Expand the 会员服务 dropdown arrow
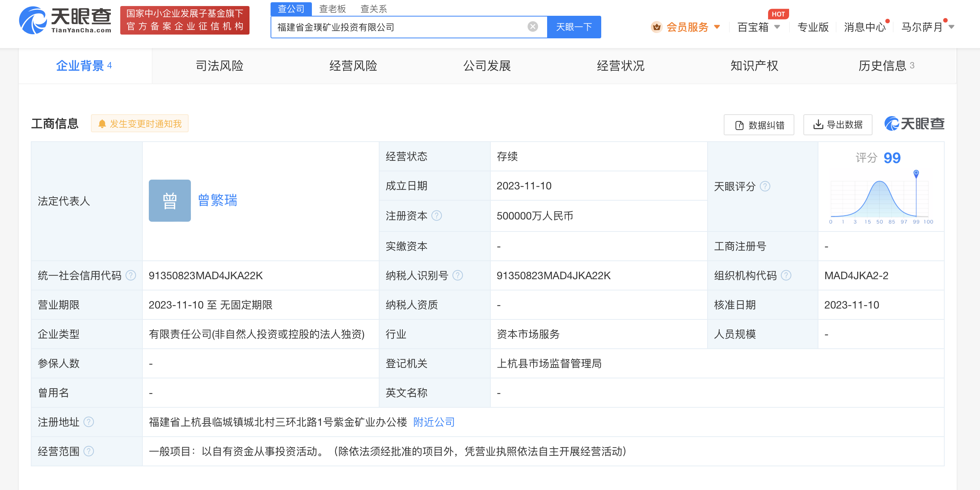This screenshot has height=490, width=980. click(x=717, y=27)
